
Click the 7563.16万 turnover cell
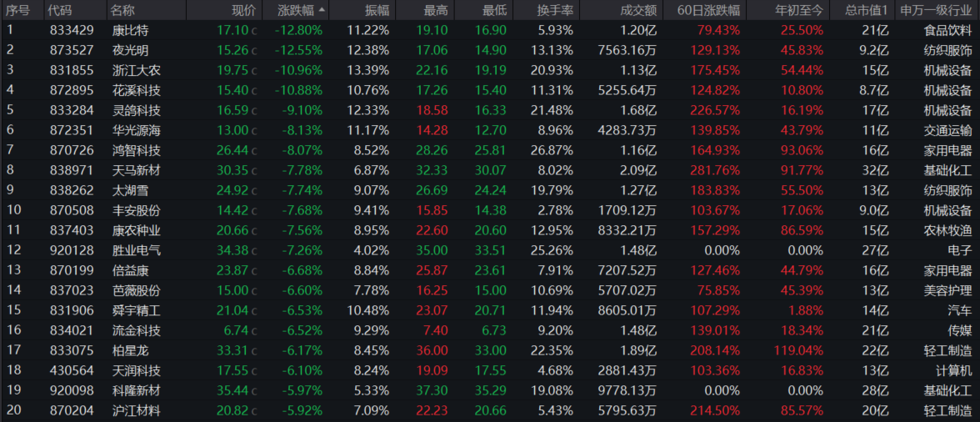coord(627,50)
